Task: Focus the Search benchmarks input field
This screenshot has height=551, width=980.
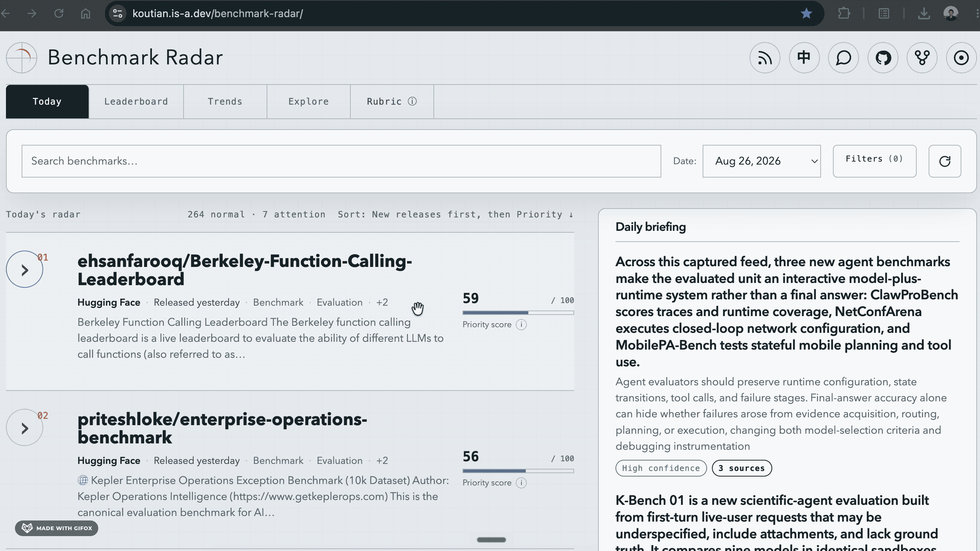Action: [x=341, y=161]
